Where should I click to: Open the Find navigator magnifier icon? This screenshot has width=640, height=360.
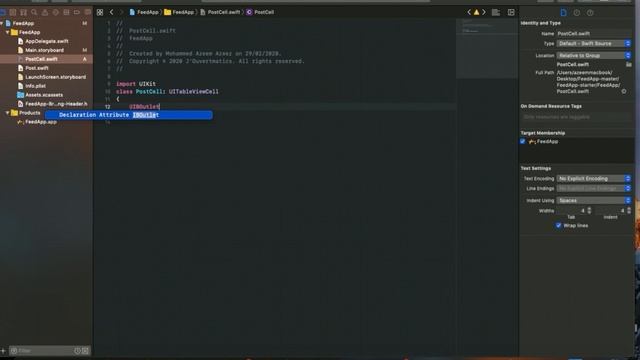tap(34, 13)
